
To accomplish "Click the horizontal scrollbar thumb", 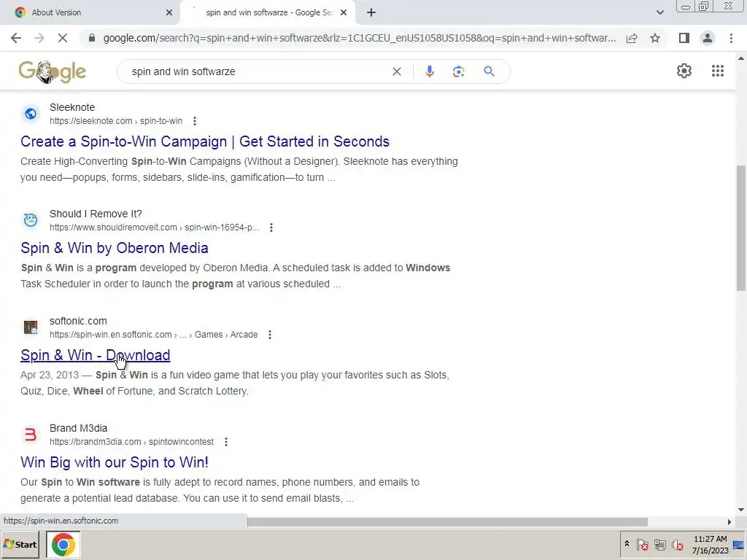I will tap(447, 522).
